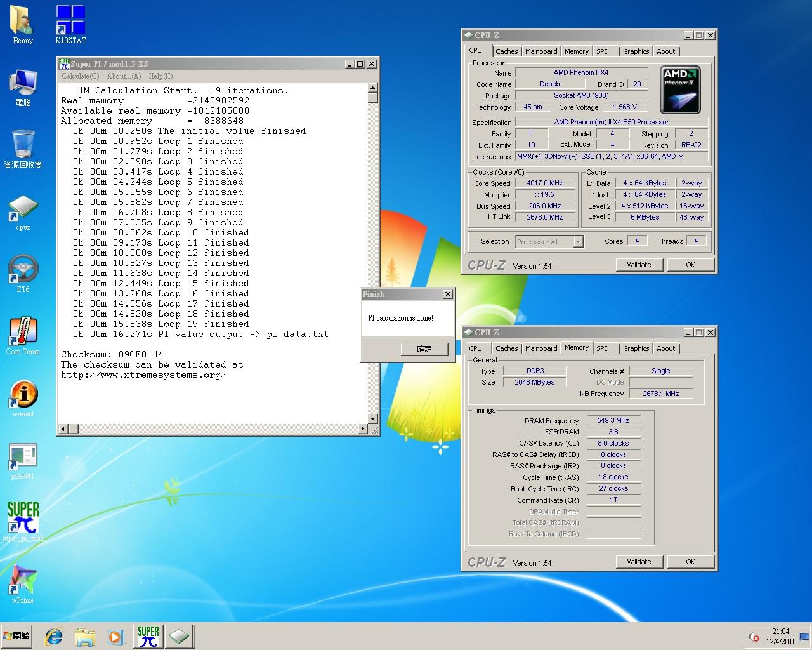Open Windows Media Player from the taskbar

(115, 637)
